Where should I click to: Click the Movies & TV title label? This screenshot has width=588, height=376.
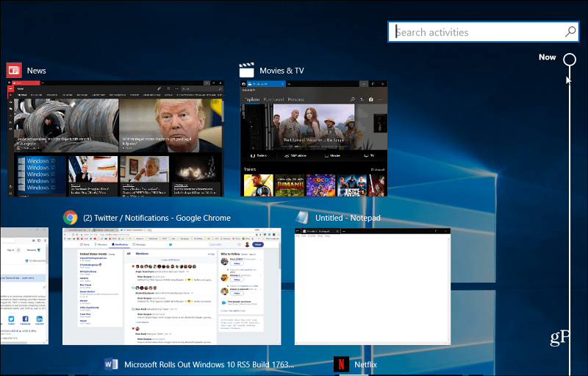[282, 71]
